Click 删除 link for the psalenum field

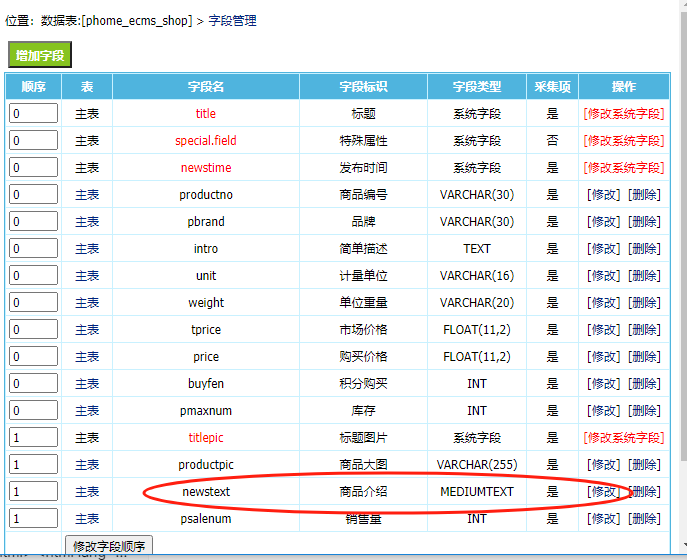pos(643,519)
